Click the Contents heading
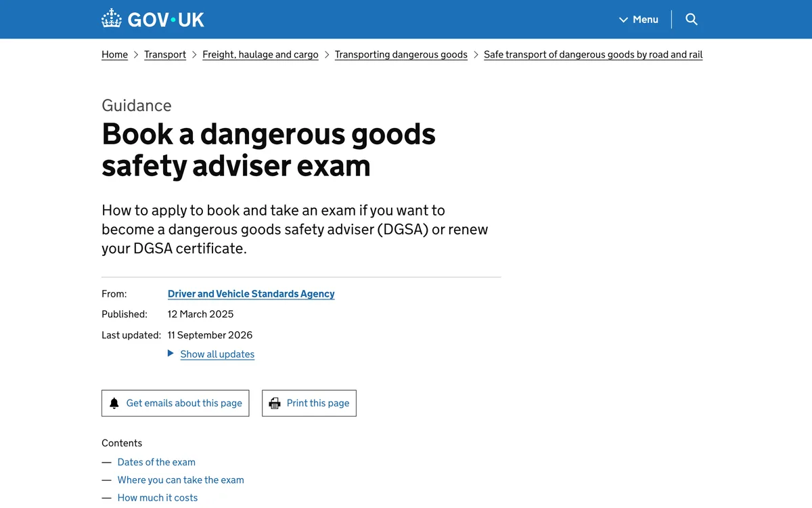Image resolution: width=812 pixels, height=508 pixels. point(122,444)
